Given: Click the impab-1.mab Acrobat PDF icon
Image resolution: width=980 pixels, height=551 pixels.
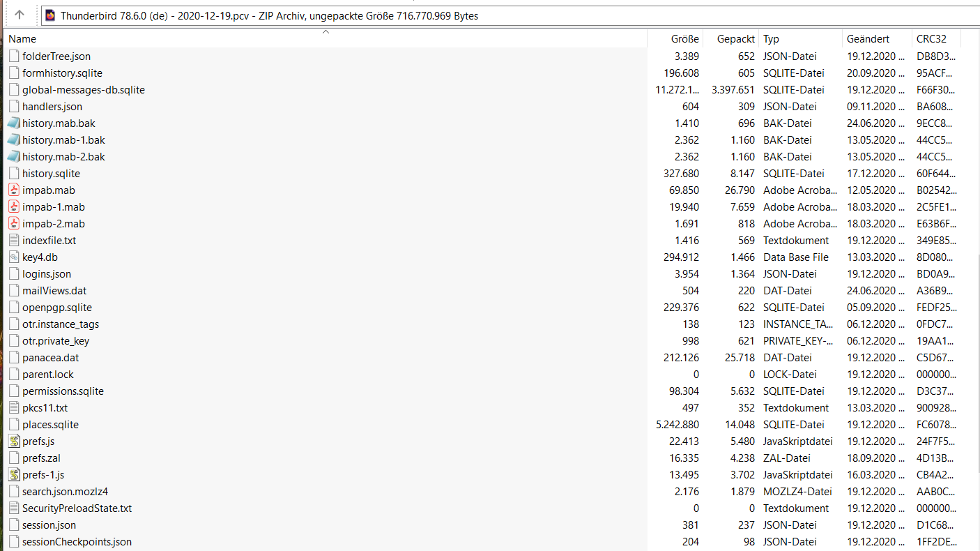Looking at the screenshot, I should click(14, 207).
